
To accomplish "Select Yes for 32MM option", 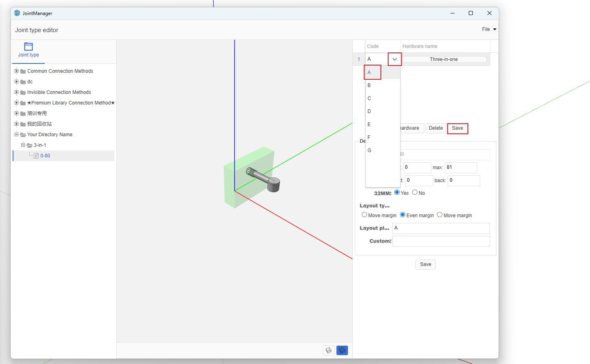I will (397, 192).
